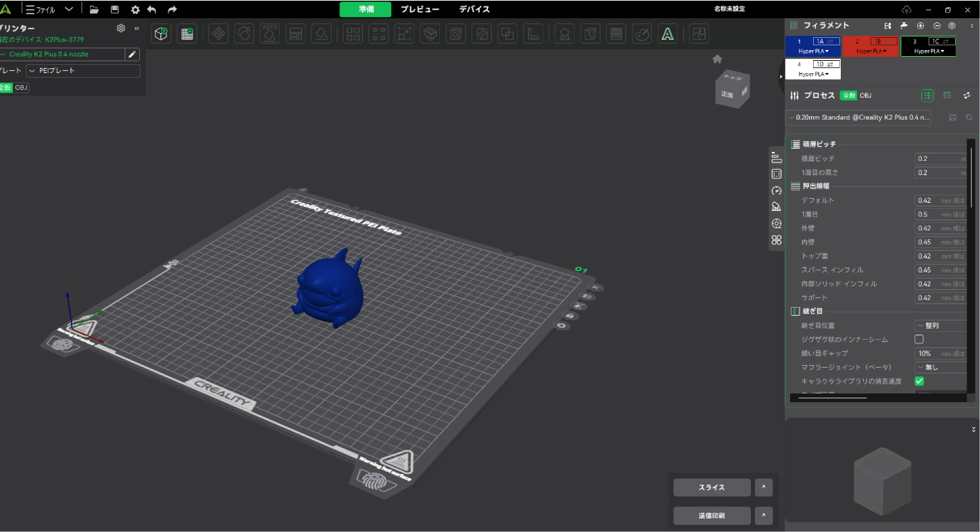Open the Creality K2 Plus printer dropdown

[62, 54]
